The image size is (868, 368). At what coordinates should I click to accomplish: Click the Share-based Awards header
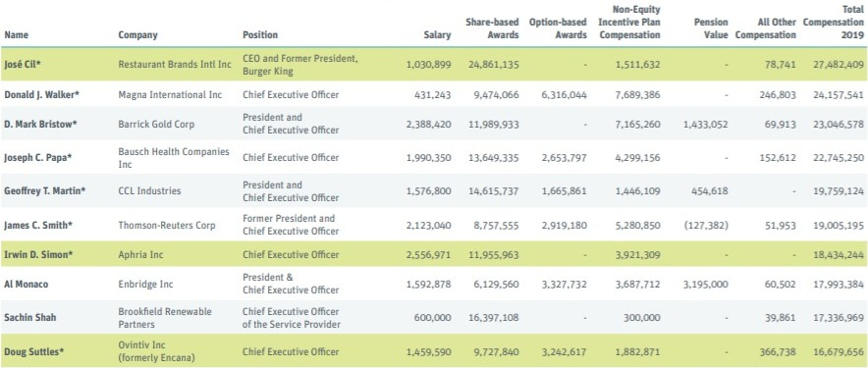492,28
